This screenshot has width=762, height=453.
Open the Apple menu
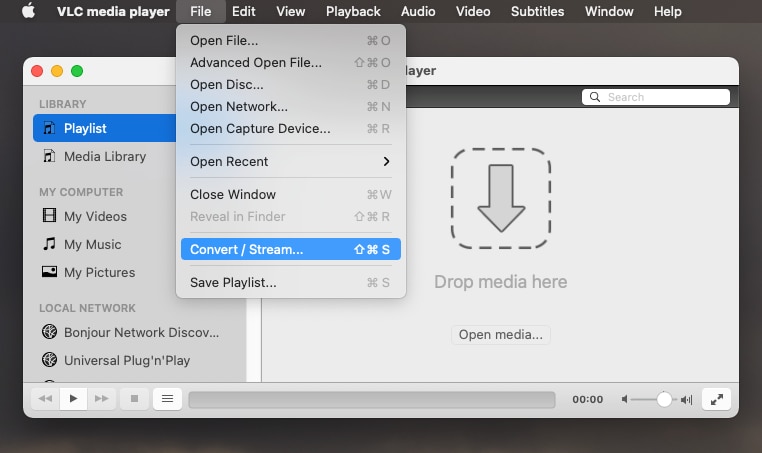pos(29,11)
